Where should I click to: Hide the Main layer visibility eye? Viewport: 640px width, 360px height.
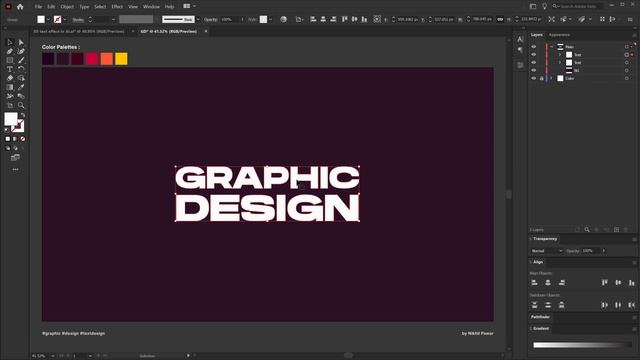(x=533, y=47)
